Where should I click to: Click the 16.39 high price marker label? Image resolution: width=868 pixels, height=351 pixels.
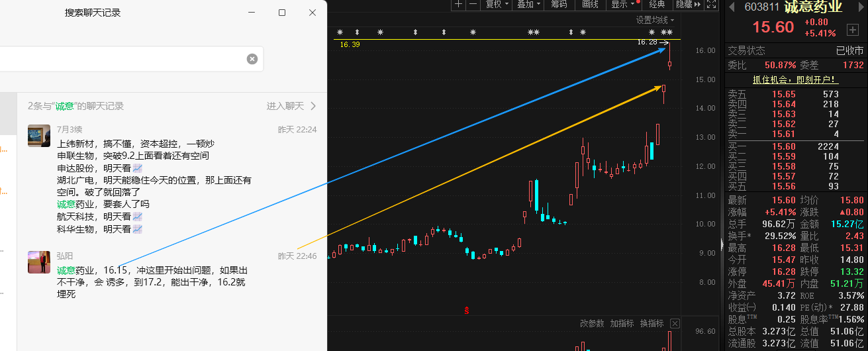point(350,44)
